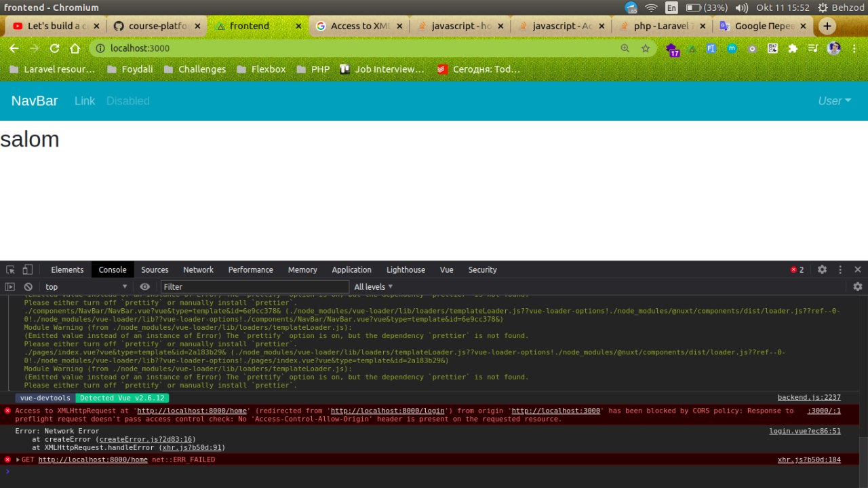
Task: Open the media control playlist icon
Action: click(x=812, y=48)
